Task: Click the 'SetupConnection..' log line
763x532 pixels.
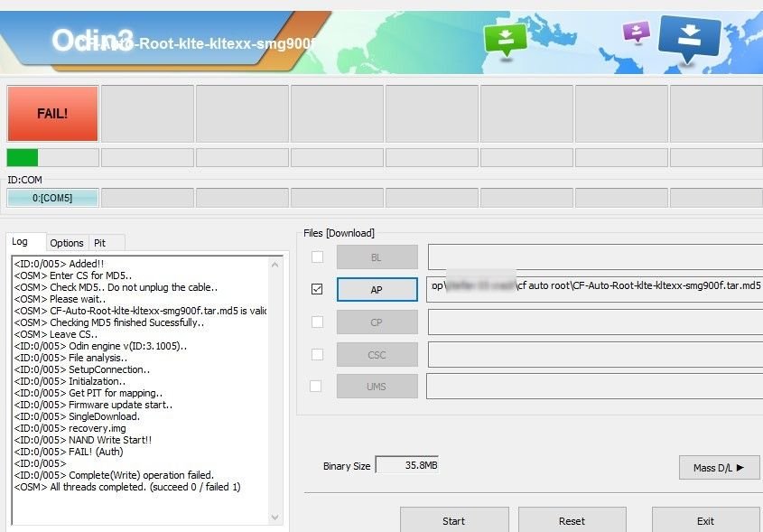Action: click(82, 369)
